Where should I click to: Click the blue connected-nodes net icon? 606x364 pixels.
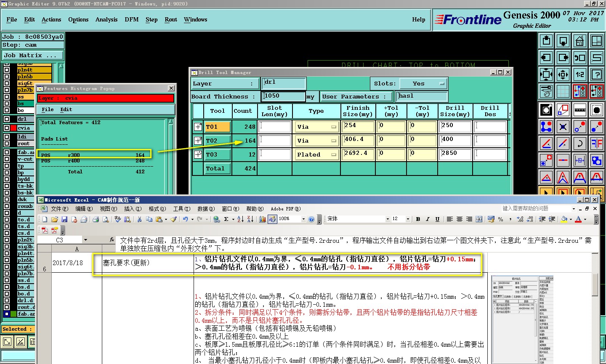coord(546,127)
